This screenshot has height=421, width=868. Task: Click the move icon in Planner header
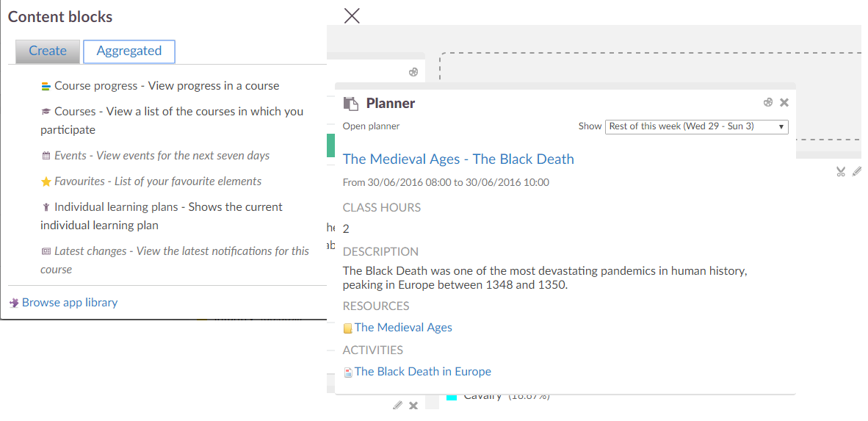(x=768, y=103)
